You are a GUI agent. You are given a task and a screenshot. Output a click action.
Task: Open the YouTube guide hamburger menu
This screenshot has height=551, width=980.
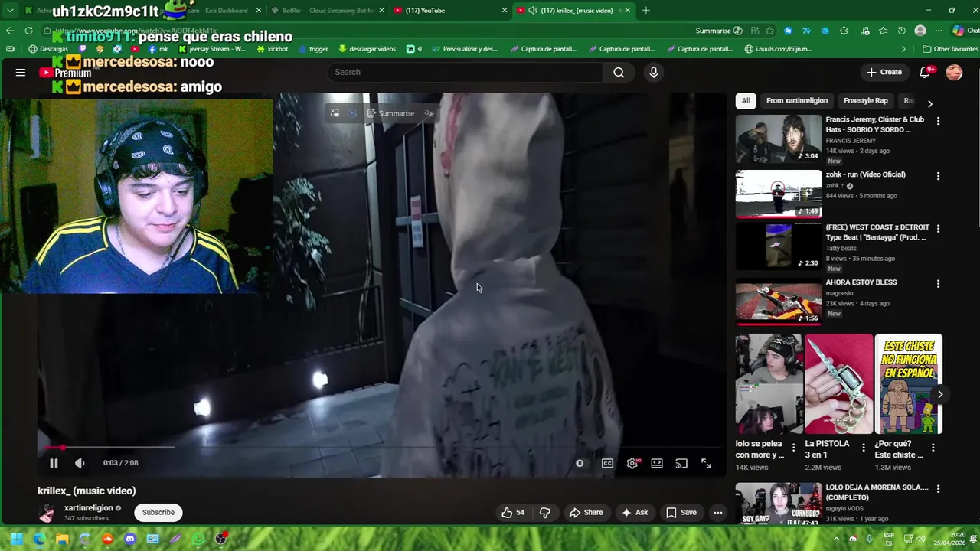click(x=21, y=72)
